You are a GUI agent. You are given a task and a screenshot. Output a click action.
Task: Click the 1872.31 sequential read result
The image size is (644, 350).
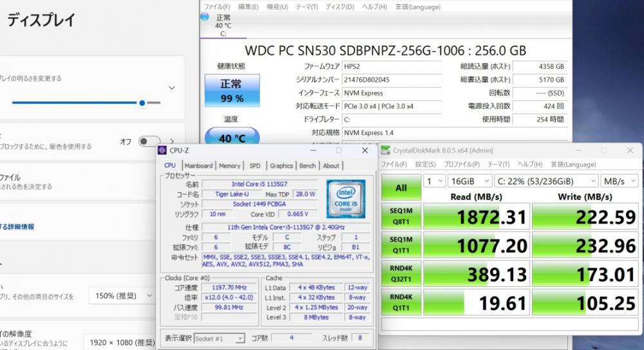(476, 216)
